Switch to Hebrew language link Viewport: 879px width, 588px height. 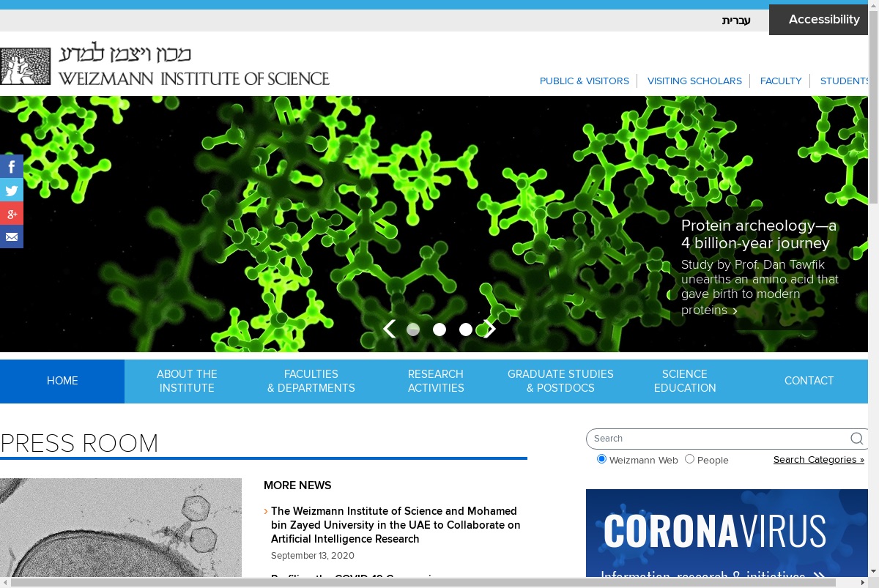[736, 21]
